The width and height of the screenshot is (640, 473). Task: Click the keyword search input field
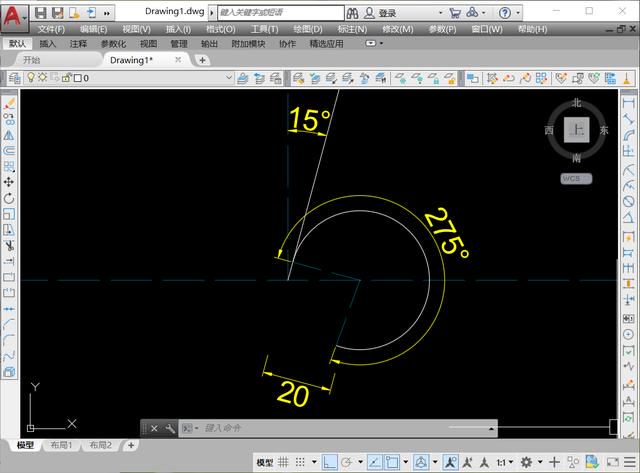pyautogui.click(x=281, y=13)
